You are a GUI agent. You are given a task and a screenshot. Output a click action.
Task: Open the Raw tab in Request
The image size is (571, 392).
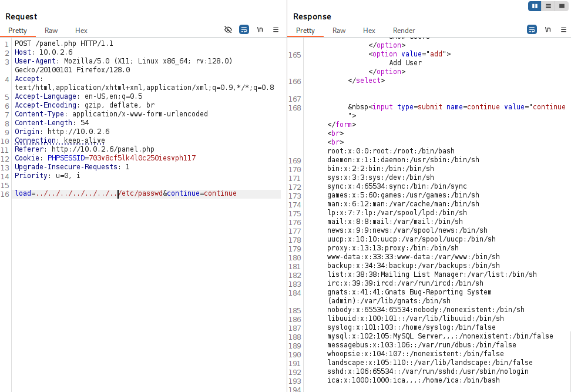51,31
